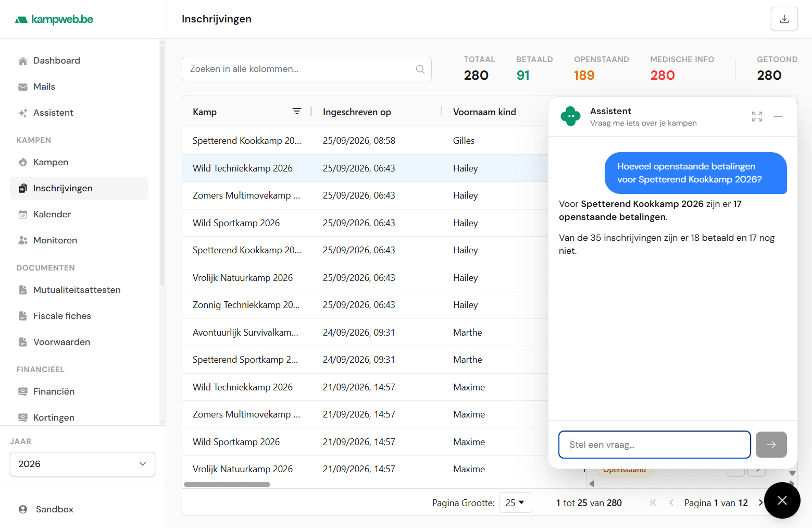Click the Fiscale fiches document icon
812x528 pixels.
(23, 316)
